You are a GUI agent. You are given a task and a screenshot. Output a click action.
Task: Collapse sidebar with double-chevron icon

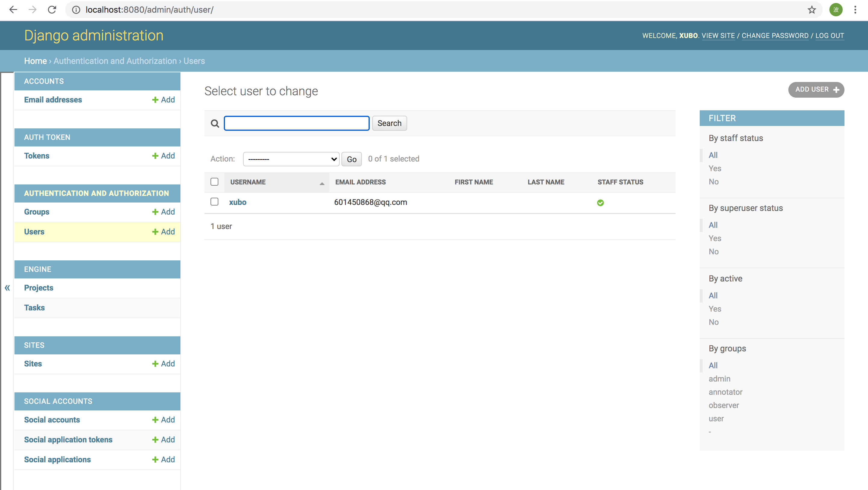(7, 287)
